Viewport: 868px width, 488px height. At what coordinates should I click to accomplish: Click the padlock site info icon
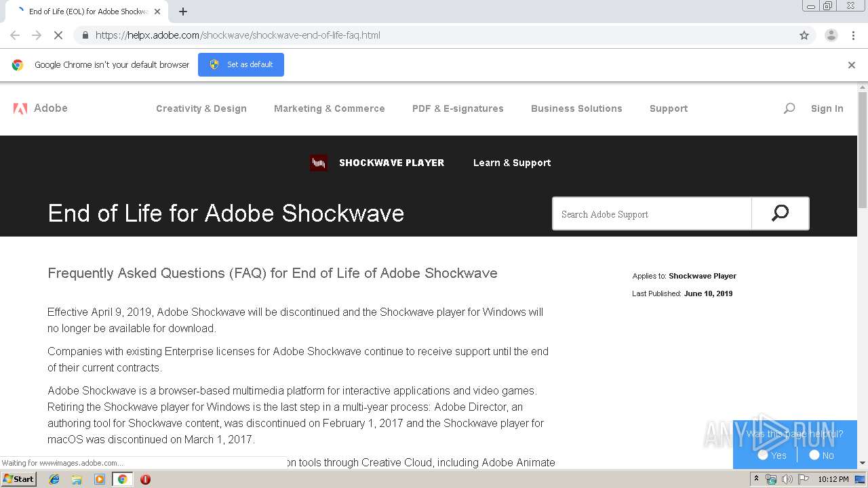tap(85, 35)
